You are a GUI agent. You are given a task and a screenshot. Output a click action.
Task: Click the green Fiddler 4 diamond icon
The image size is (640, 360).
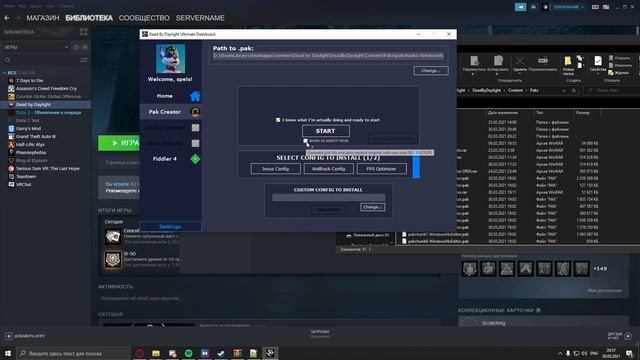(x=195, y=159)
